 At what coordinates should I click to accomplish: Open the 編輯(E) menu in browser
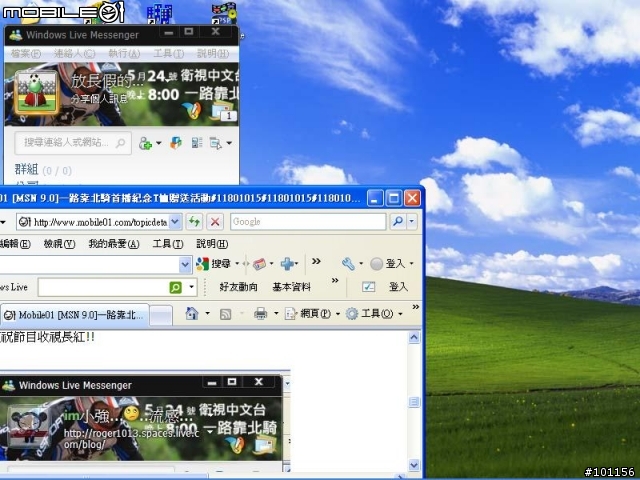coord(15,244)
